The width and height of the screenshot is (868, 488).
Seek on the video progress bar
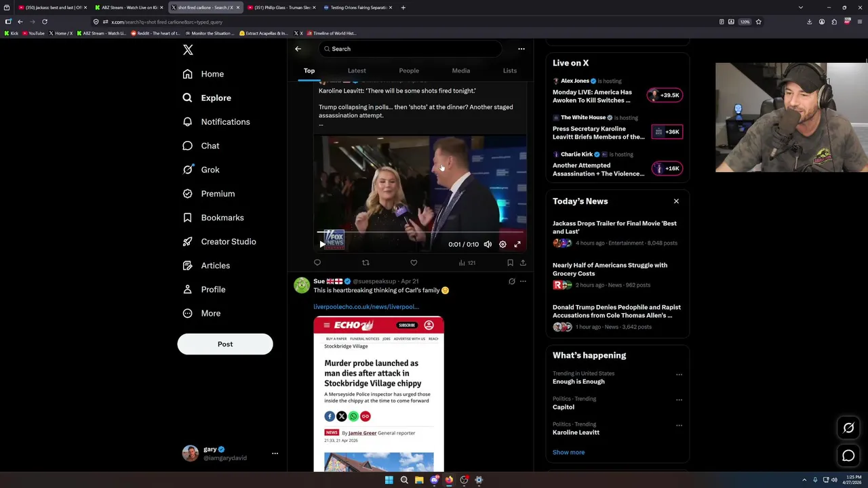(420, 232)
